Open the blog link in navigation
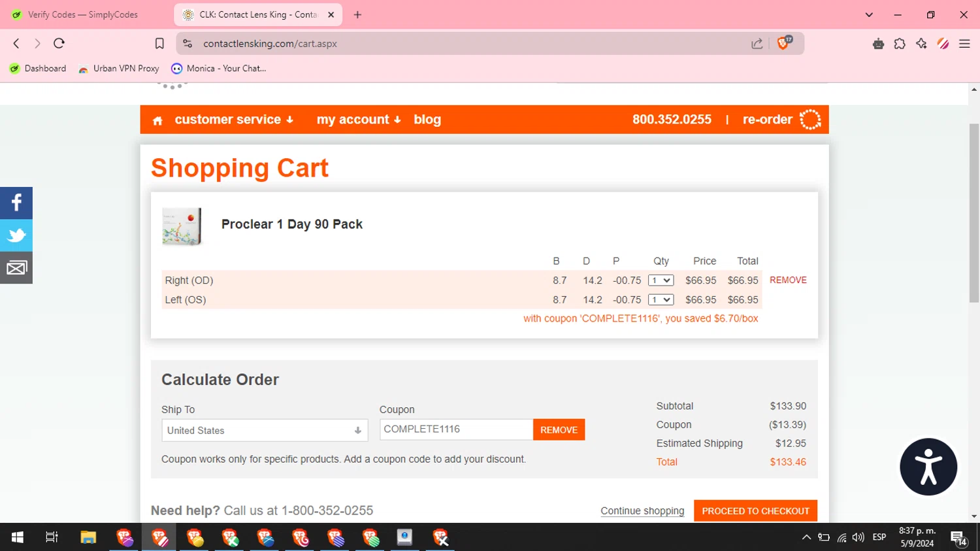980x551 pixels. point(427,120)
